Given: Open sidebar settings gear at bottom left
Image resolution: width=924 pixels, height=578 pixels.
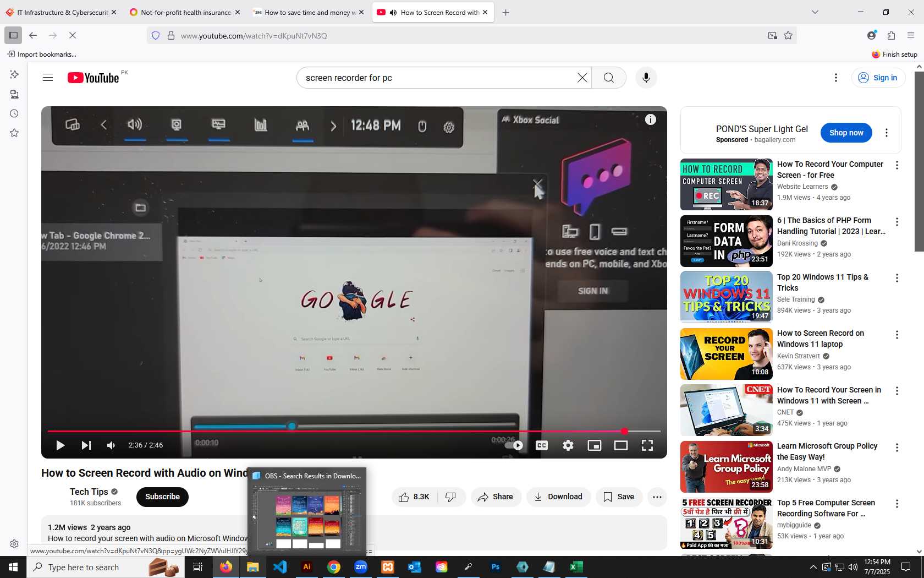Looking at the screenshot, I should [x=14, y=544].
